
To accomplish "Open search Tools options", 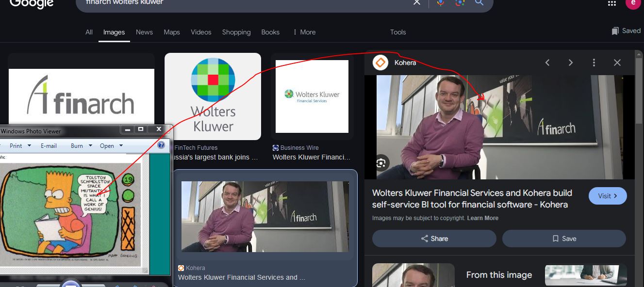I will [398, 32].
